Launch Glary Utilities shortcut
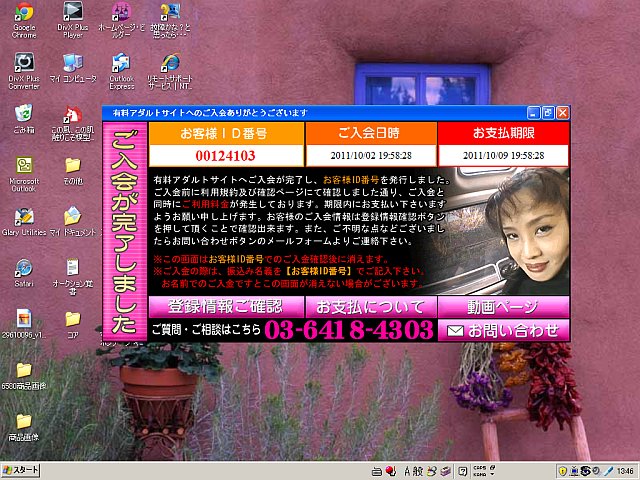The height and width of the screenshot is (480, 640). pyautogui.click(x=24, y=222)
